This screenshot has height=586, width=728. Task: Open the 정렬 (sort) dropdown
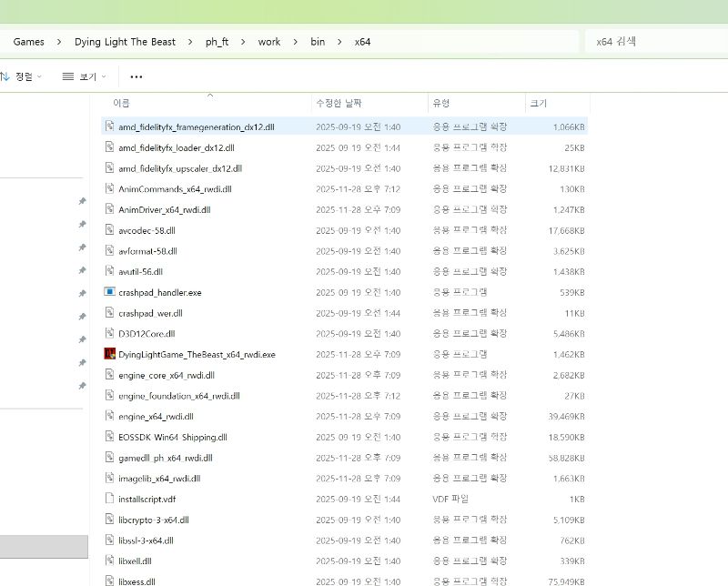coord(22,77)
